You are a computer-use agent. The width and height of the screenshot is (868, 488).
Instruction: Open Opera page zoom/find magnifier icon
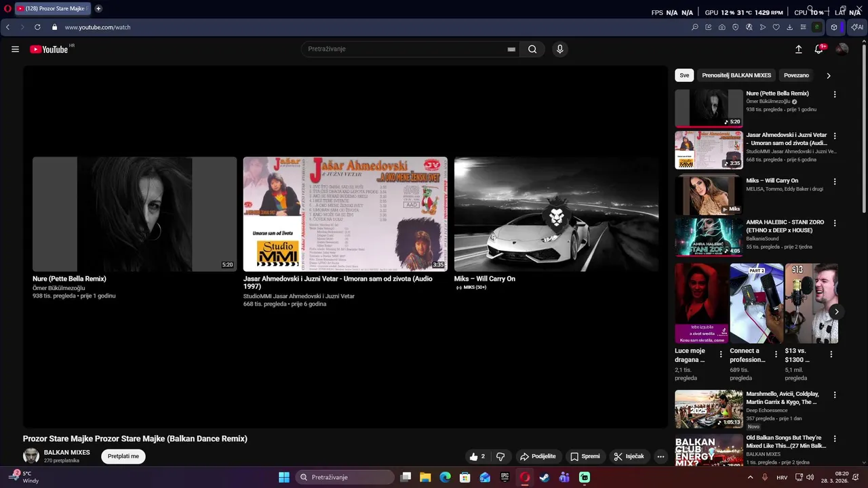[694, 27]
